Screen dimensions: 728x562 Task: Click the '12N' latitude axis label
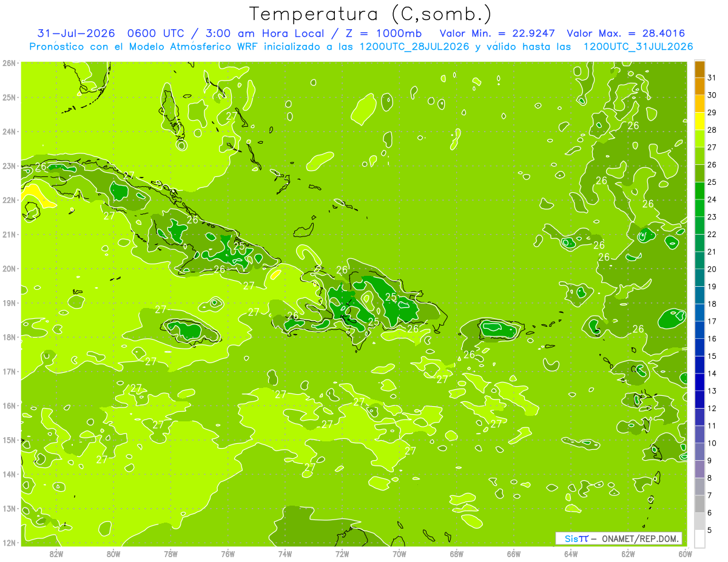pos(9,543)
